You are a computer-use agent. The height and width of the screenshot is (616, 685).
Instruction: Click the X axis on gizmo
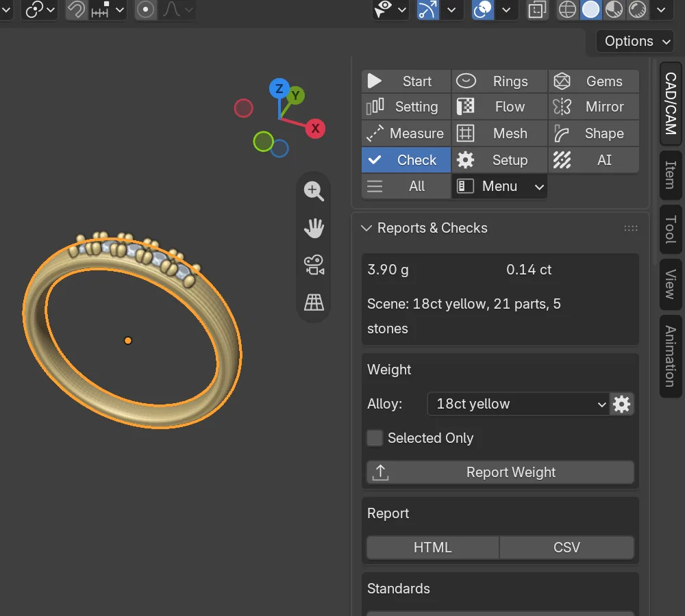(x=315, y=129)
